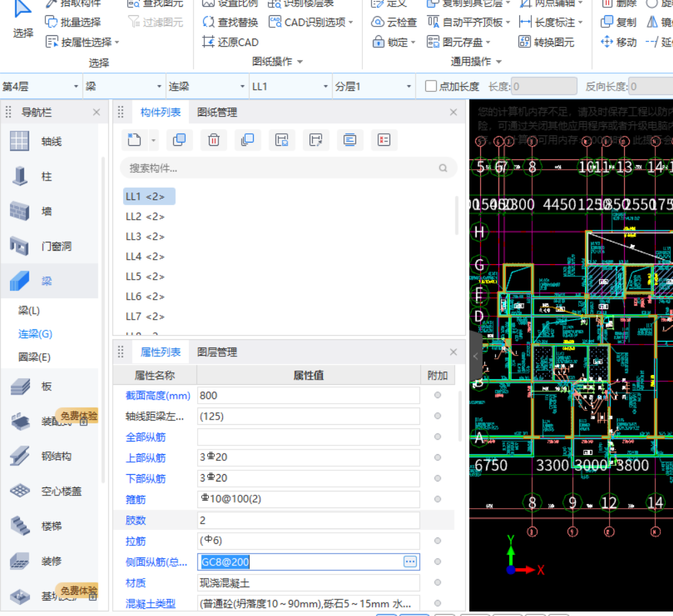This screenshot has width=673, height=616.
Task: Select the 轴线 icon in navigation bar
Action: (x=19, y=141)
